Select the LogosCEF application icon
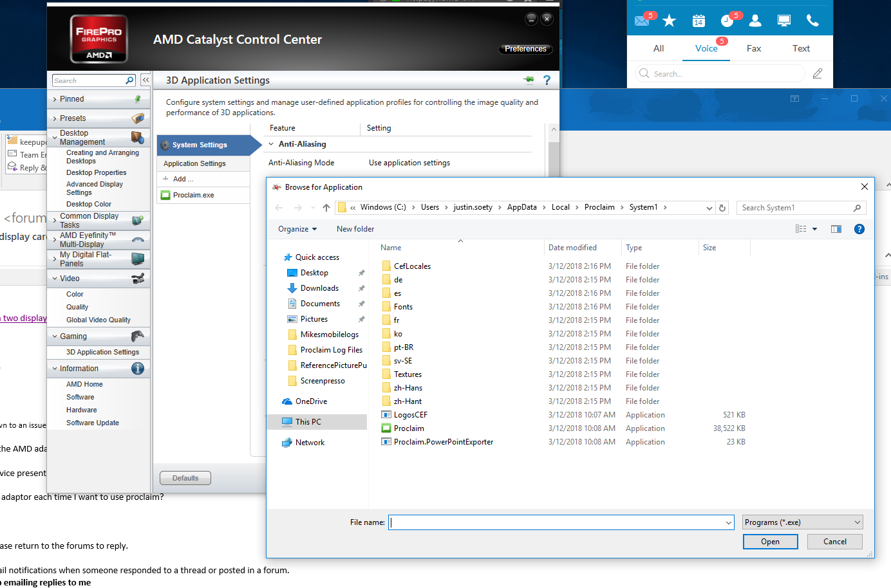The image size is (891, 588). (386, 415)
